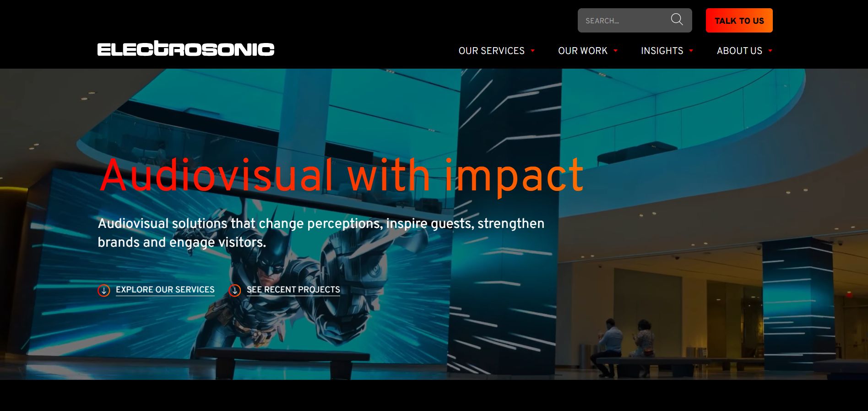
Task: Click circled arrow icon beside See Recent Projects
Action: pos(235,291)
